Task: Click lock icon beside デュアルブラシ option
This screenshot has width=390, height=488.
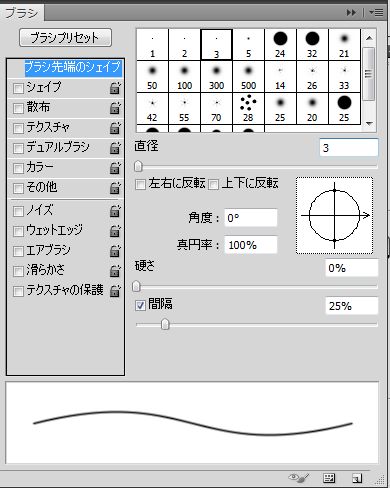Action: [x=115, y=148]
